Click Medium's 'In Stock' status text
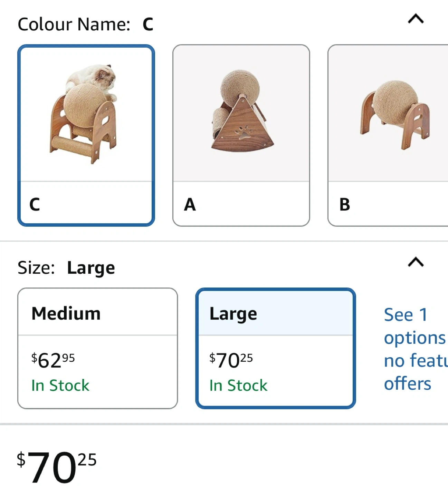Screen dimensions: 448x497 pos(60,385)
